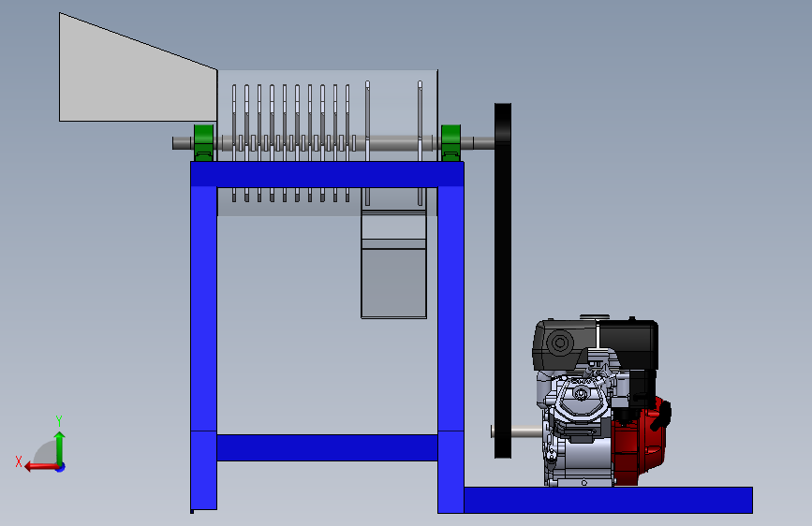The image size is (812, 526).
Task: Click the blue Z axis dot of triad
Action: (x=61, y=467)
